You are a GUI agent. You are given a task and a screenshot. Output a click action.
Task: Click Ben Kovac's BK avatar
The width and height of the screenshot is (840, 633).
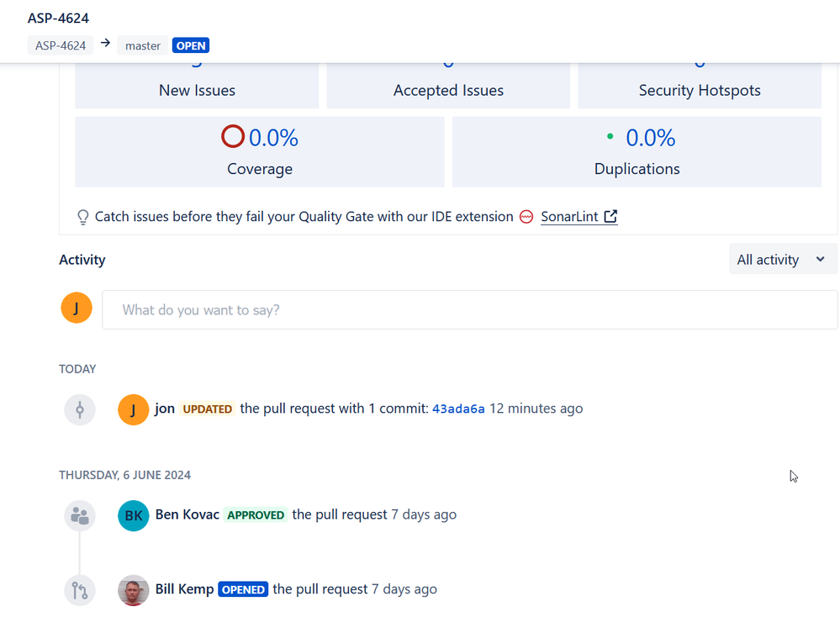point(133,514)
